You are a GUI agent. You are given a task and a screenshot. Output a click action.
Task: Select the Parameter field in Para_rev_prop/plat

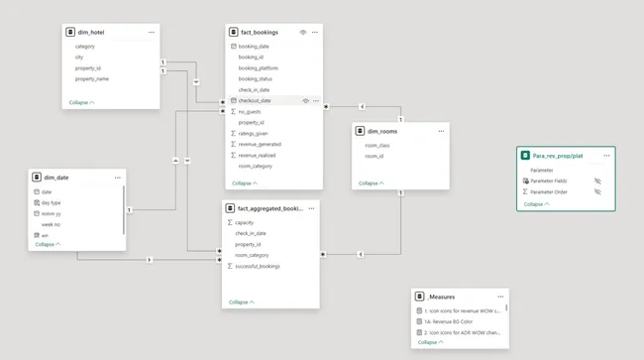(x=542, y=171)
